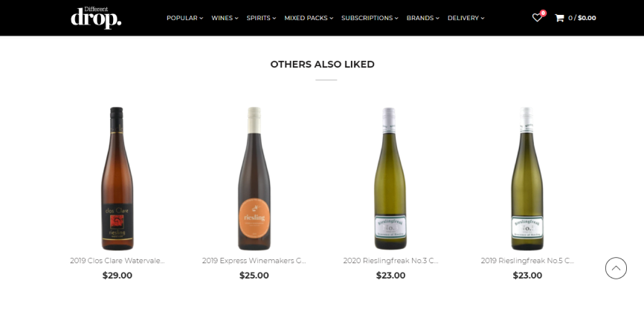Select the Clos Clare bottle image
The height and width of the screenshot is (312, 644).
[x=117, y=178]
